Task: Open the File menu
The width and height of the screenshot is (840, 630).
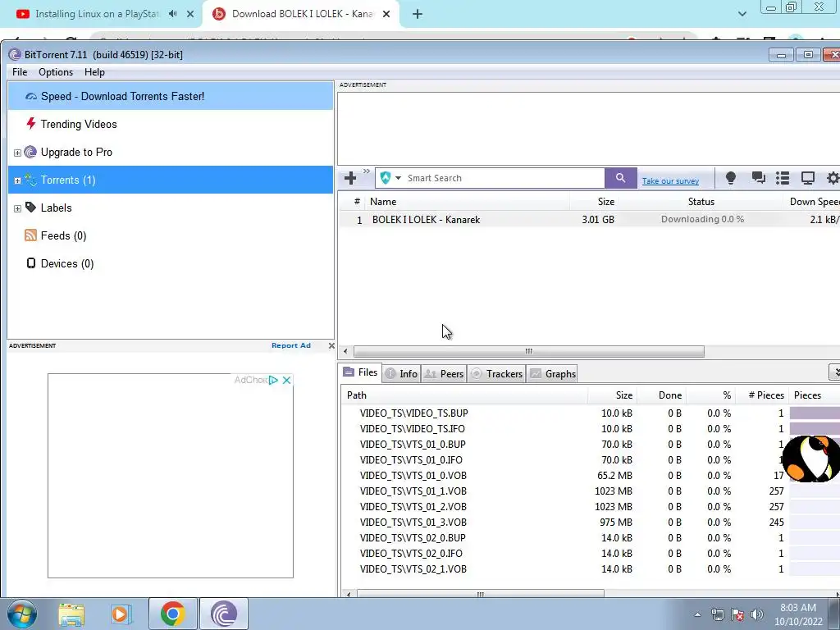Action: point(20,72)
